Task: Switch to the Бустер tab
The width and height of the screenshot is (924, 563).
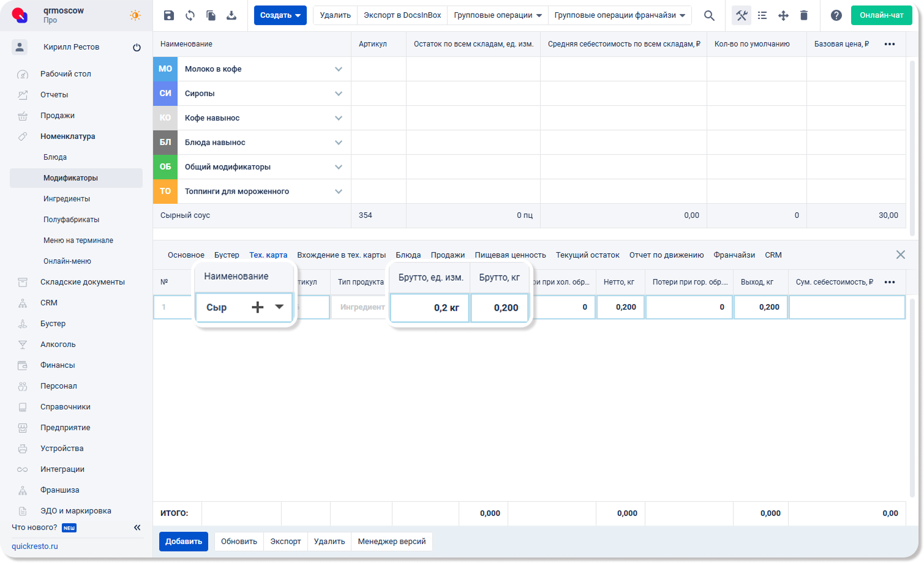Action: [x=227, y=255]
